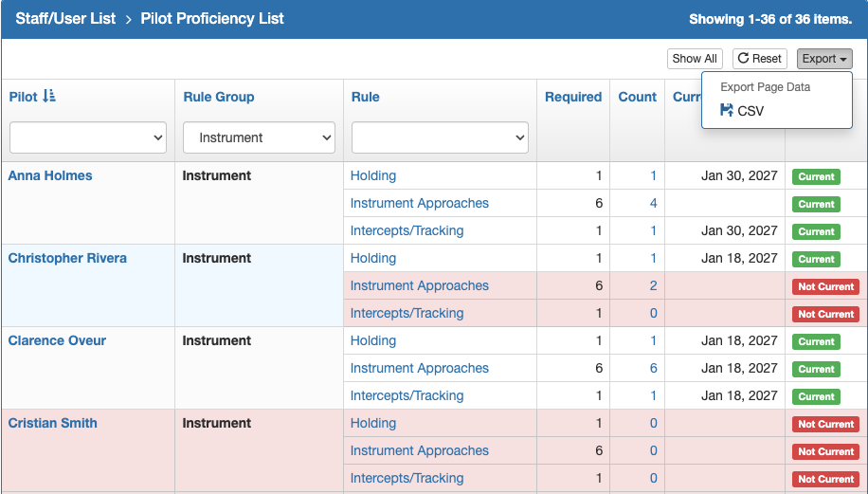Viewport: 868px width, 494px height.
Task: Click required value 6 on Smith's Instrument Approaches
Action: pos(599,450)
